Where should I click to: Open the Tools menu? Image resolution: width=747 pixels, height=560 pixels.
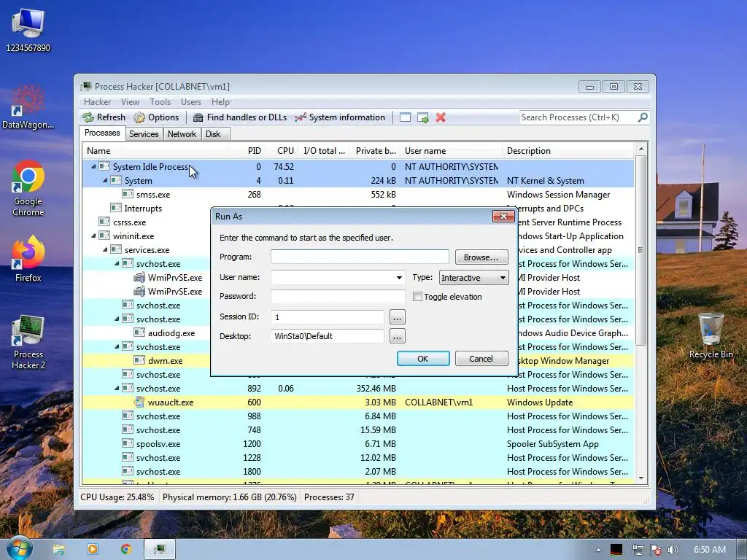[160, 102]
